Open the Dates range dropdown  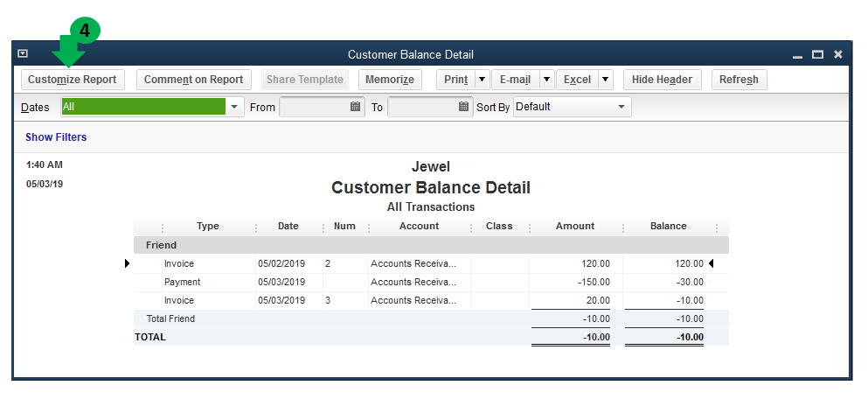(234, 107)
